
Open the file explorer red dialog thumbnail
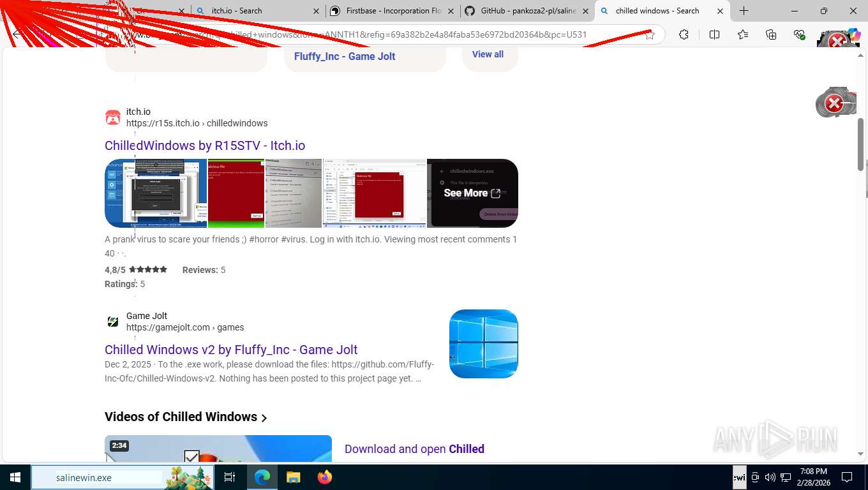coord(375,193)
